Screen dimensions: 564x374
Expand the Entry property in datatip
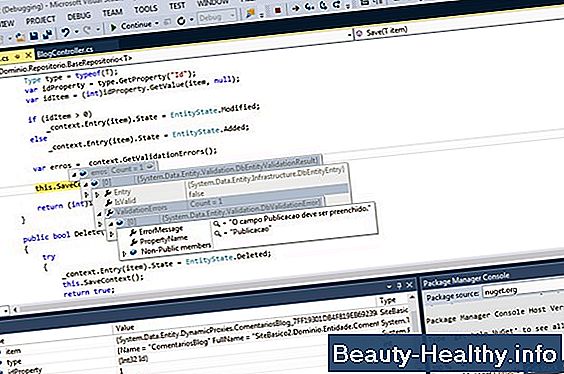[97, 195]
